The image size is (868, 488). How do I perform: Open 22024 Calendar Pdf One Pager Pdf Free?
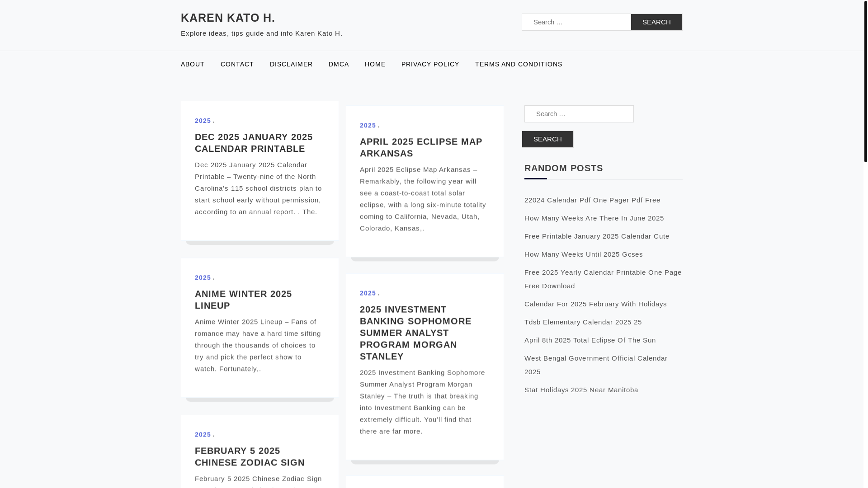coord(592,200)
